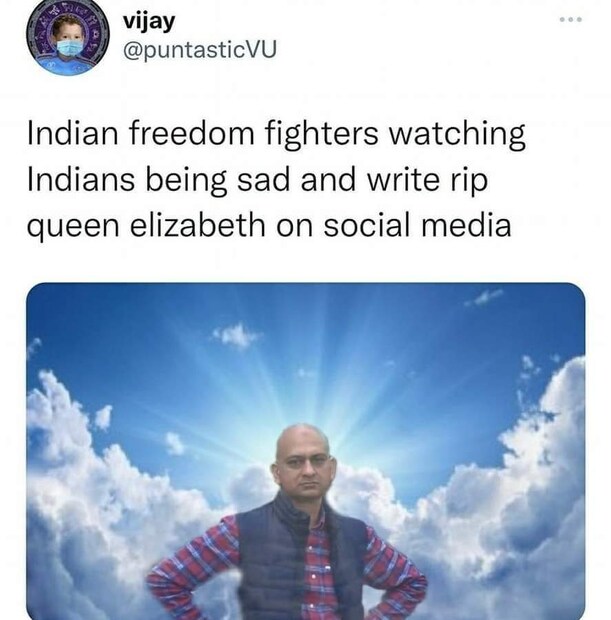Viewport: 611px width, 620px height.
Task: Click the words "freedom fighters" in tweet
Action: point(253,134)
